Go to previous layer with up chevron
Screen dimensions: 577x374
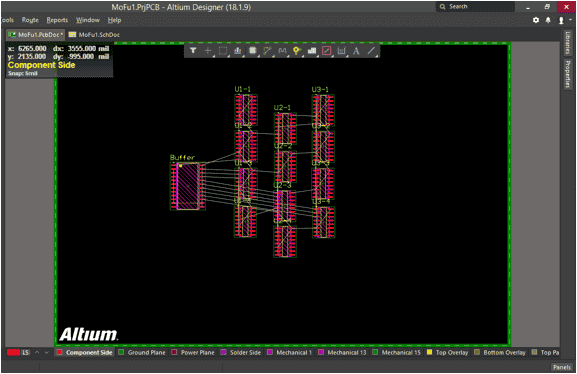pos(37,352)
